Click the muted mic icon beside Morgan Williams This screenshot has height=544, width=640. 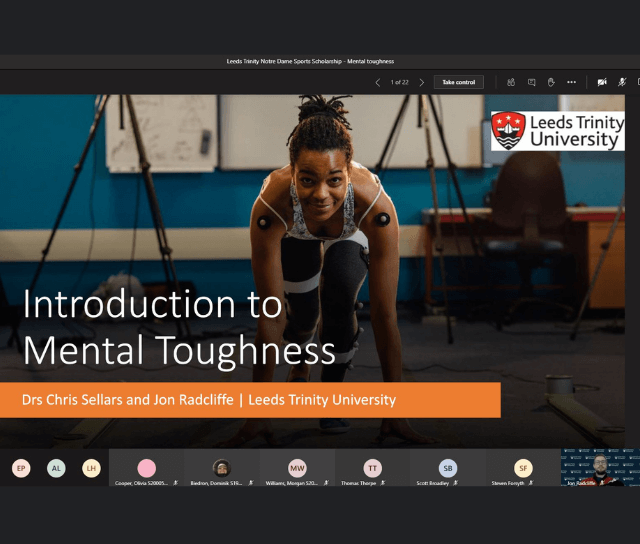pos(326,483)
